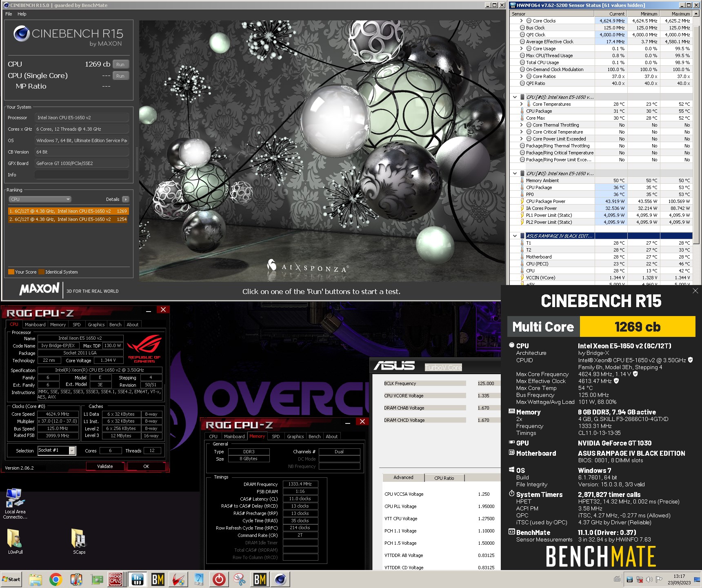Open Bench tab in CPU-Z processor window
Viewport: 702px width, 588px height.
(115, 325)
